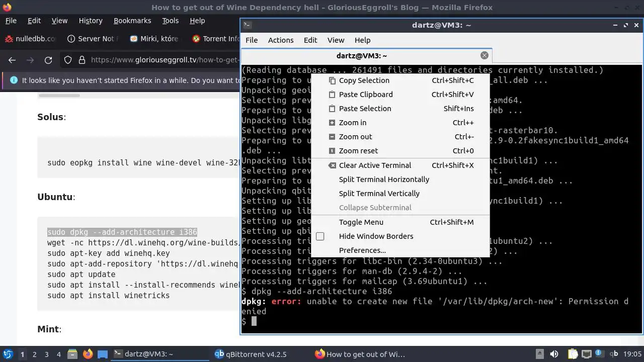Open the clipboard manager tray icon

coord(573,354)
